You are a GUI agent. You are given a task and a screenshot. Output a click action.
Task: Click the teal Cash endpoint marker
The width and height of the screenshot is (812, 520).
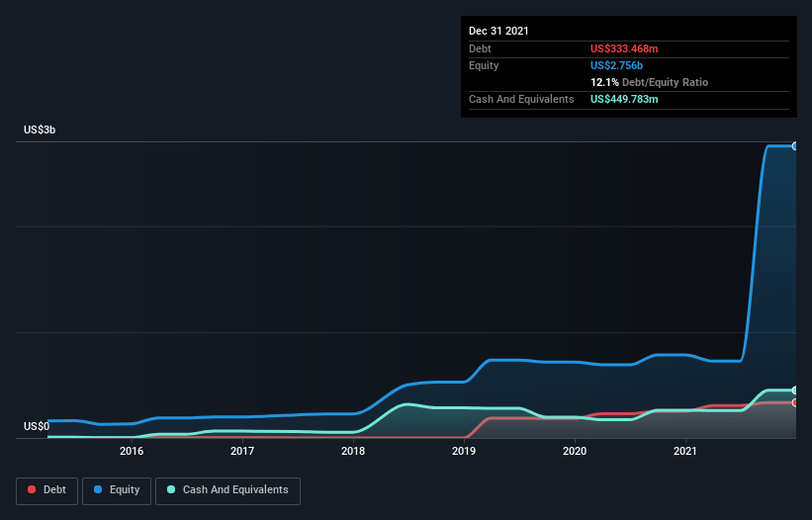point(795,390)
